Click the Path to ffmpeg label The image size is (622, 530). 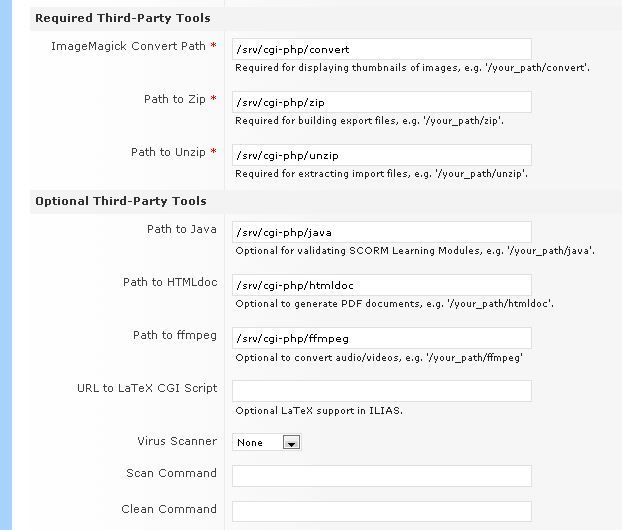(174, 335)
